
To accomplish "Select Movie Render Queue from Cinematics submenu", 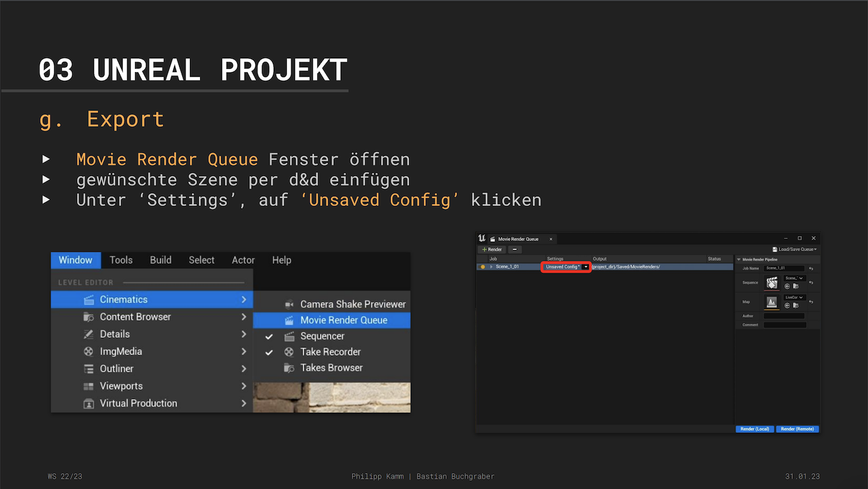I will pos(343,320).
